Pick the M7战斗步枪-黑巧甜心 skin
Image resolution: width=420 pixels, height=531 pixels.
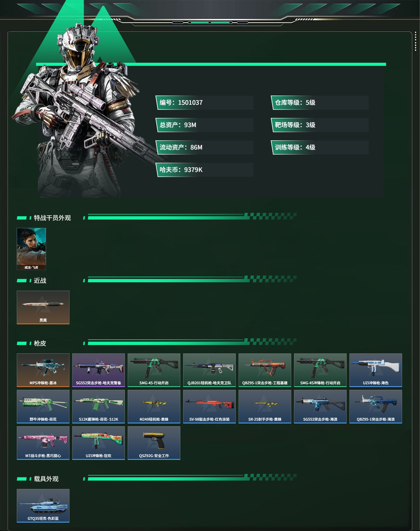pyautogui.click(x=43, y=443)
